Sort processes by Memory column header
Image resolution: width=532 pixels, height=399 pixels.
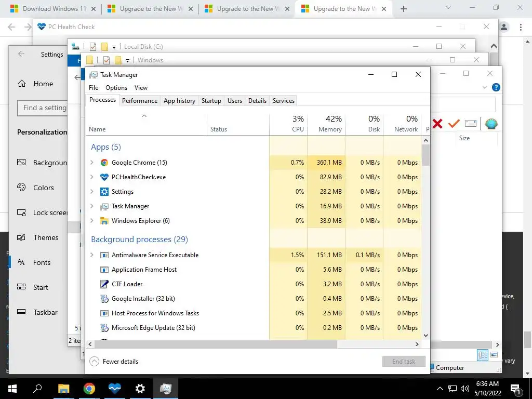coord(326,124)
